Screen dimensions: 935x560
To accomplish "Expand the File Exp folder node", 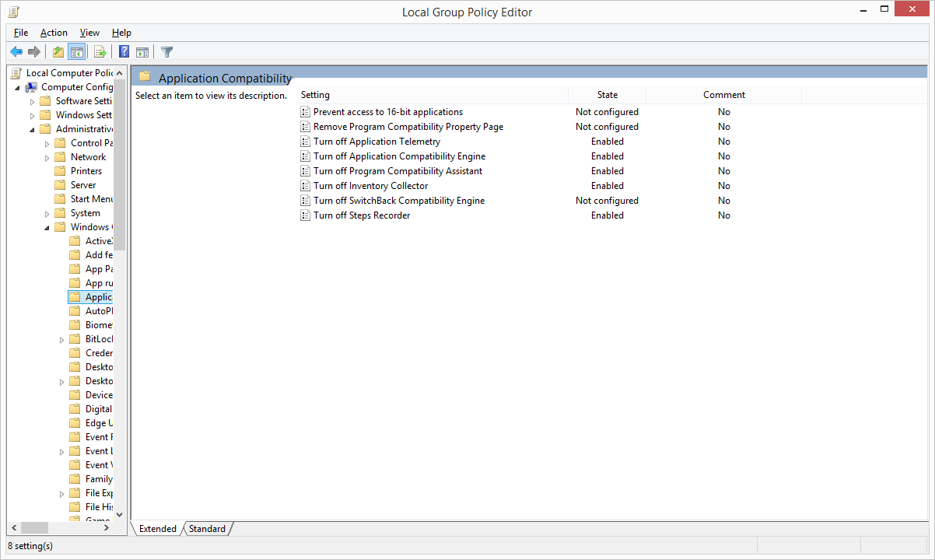I will pos(61,493).
